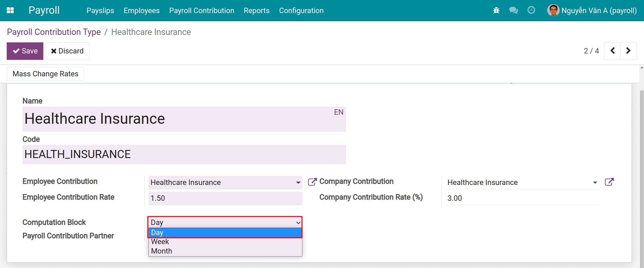Choose Month from Computation Block options
The width and height of the screenshot is (644, 268).
click(x=162, y=251)
